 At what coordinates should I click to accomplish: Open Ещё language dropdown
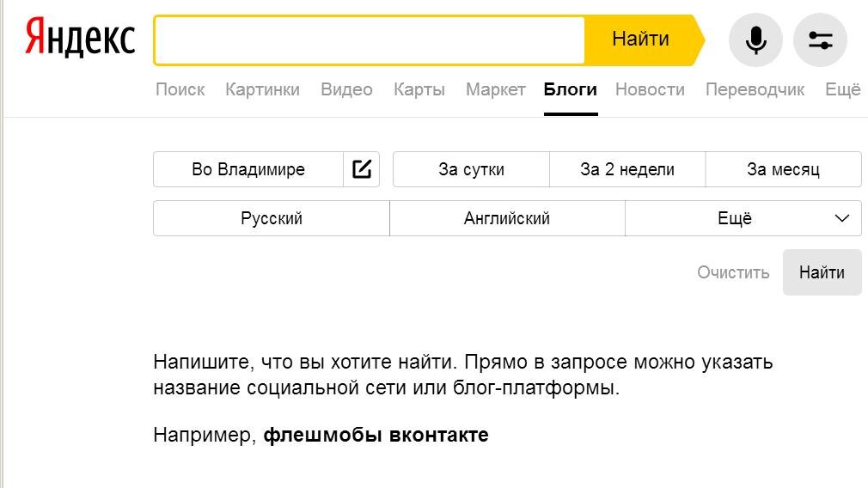(x=743, y=218)
